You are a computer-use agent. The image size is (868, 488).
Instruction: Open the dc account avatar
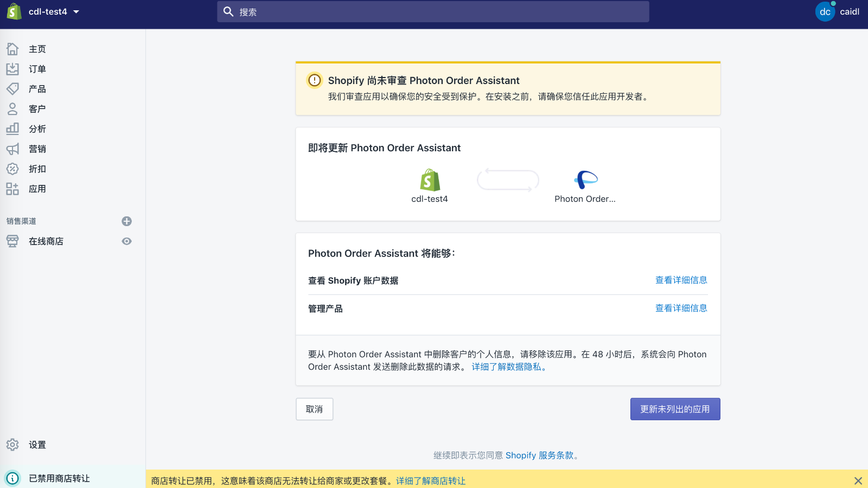(825, 11)
